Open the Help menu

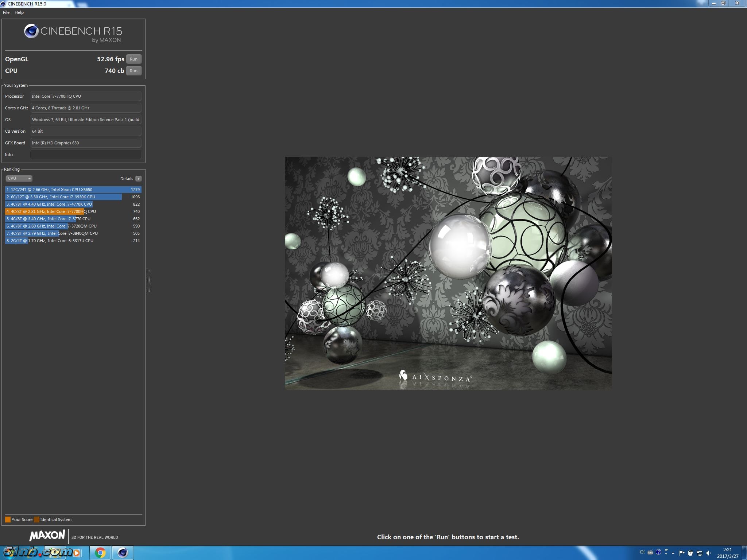point(19,12)
